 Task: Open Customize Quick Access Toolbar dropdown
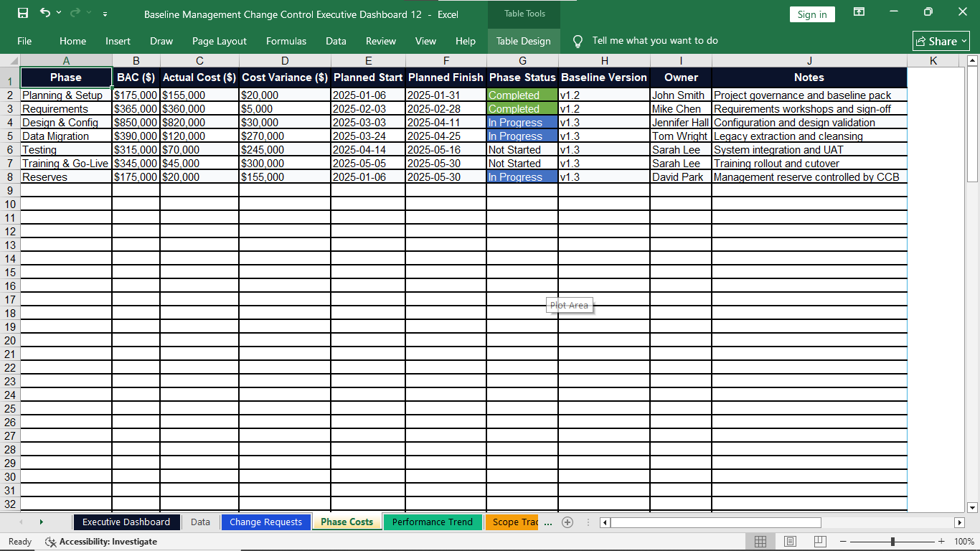point(105,14)
